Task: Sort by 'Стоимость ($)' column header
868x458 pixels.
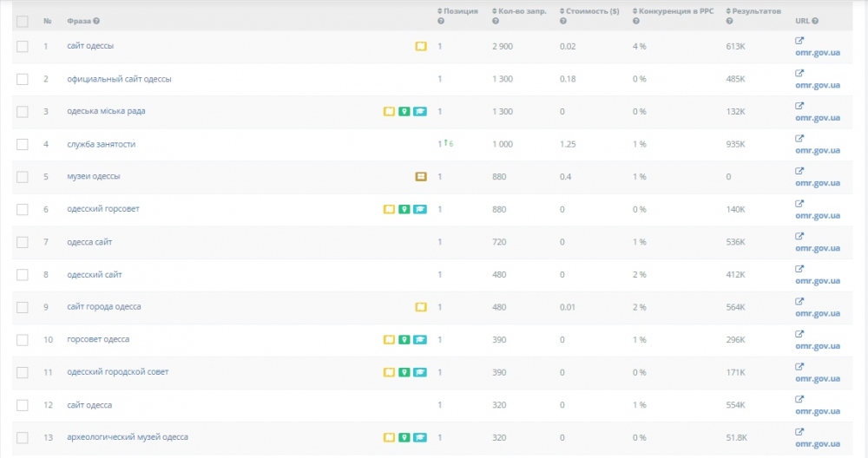Action: (x=593, y=11)
